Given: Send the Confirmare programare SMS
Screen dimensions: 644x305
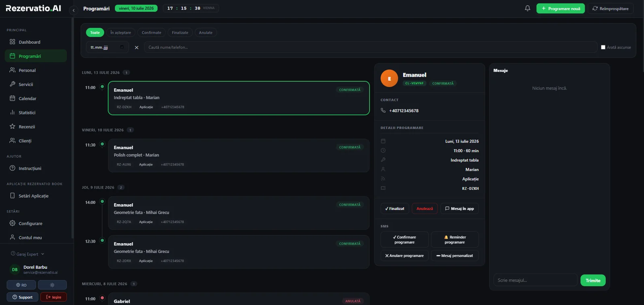Looking at the screenshot, I should (x=405, y=239).
